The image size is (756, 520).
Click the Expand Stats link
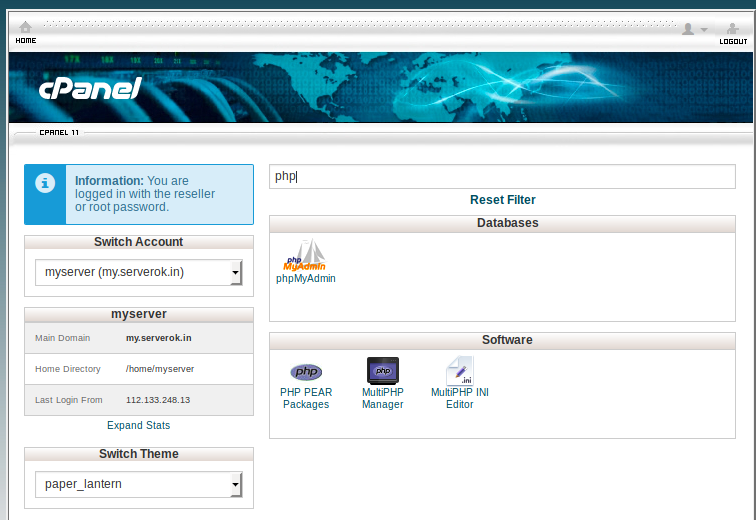click(138, 425)
